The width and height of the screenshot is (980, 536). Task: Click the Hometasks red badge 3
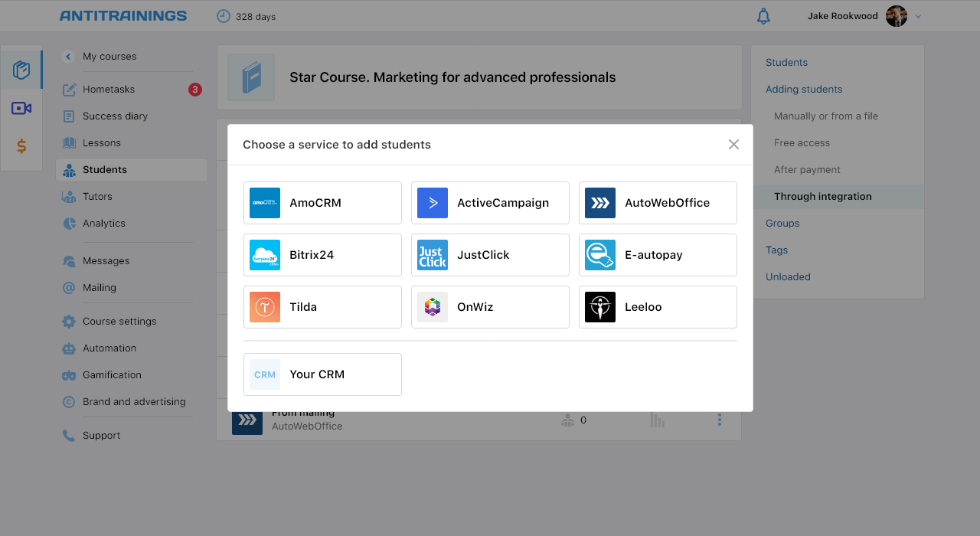coord(195,90)
